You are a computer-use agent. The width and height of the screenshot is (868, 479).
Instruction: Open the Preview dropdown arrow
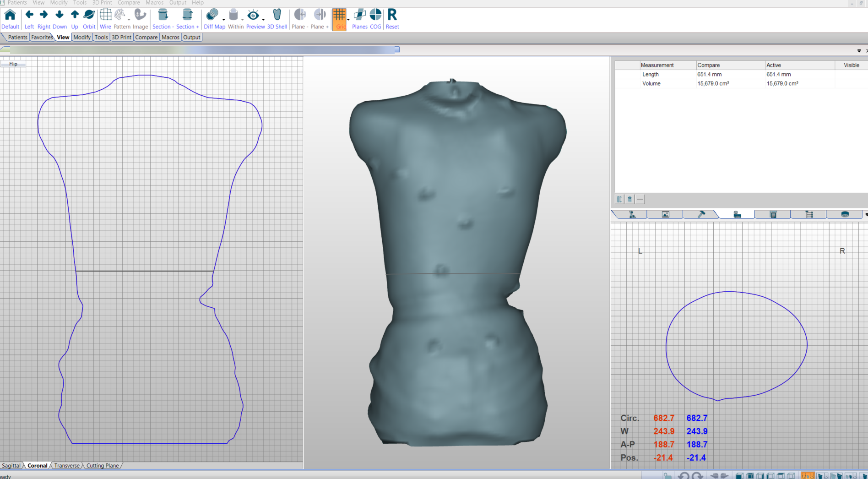pyautogui.click(x=263, y=20)
